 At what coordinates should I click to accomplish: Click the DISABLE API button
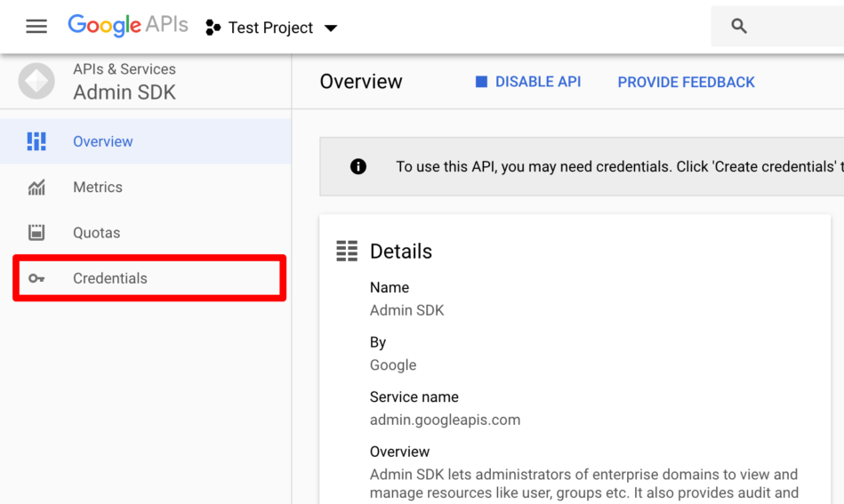(x=528, y=82)
